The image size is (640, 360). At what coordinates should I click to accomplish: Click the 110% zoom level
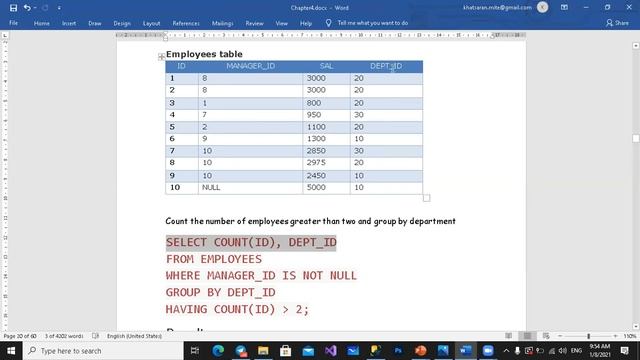coord(630,336)
